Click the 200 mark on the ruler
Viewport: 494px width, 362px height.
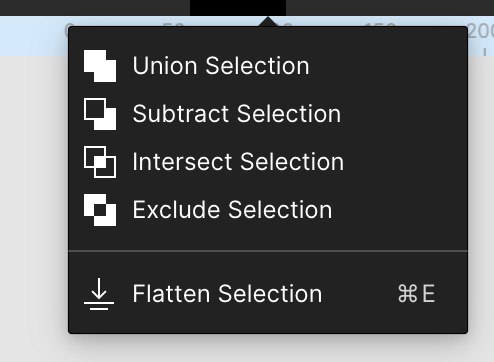(481, 31)
